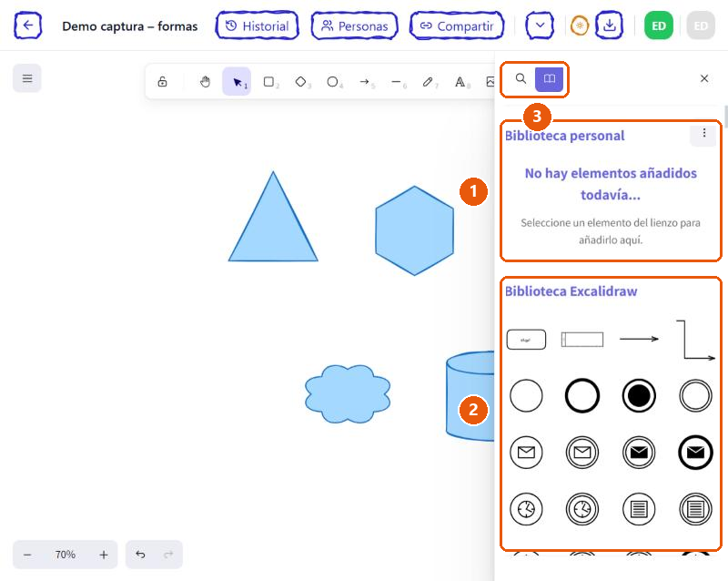Open the hamburger main menu
This screenshot has height=581, width=728.
click(x=27, y=78)
